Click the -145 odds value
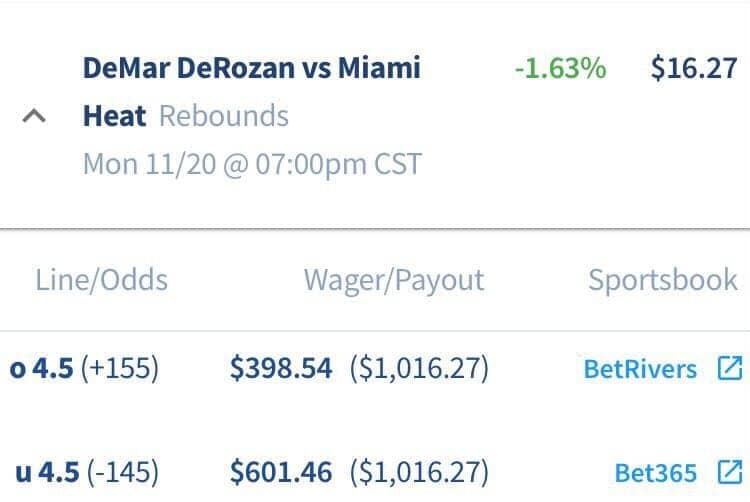 tap(123, 472)
